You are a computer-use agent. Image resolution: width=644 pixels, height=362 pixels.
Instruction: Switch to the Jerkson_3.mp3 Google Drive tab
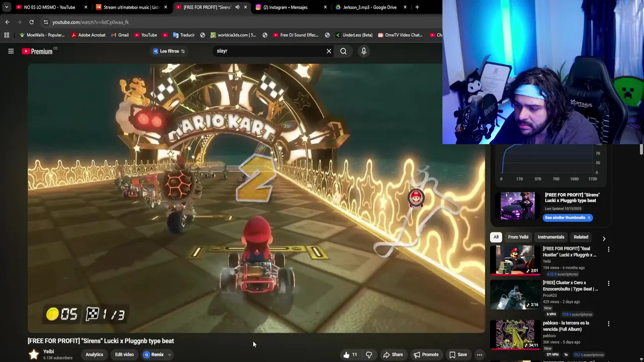[370, 7]
